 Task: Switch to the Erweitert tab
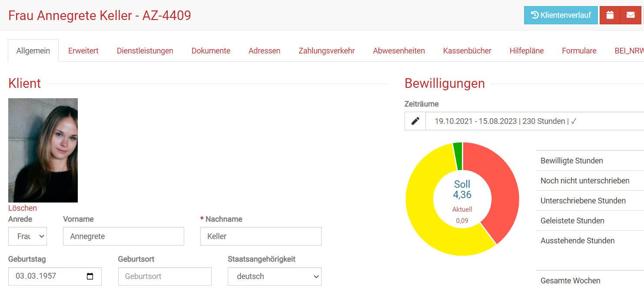coord(83,51)
